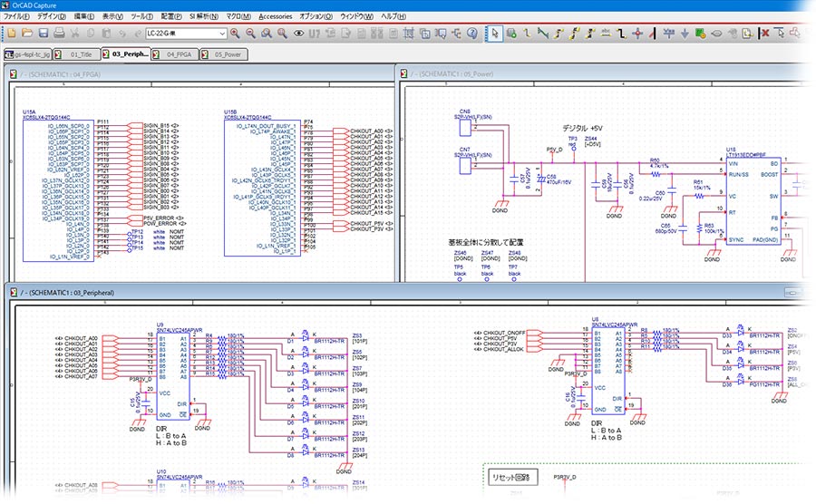Viewport: 816px width, 504px height.
Task: Click the Print icon in toolbar
Action: (59, 34)
